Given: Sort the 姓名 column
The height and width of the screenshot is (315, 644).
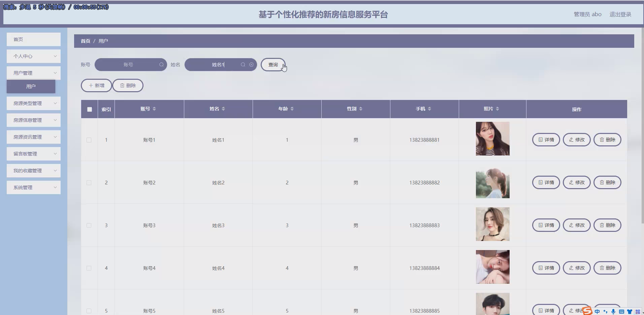Looking at the screenshot, I should (x=223, y=109).
